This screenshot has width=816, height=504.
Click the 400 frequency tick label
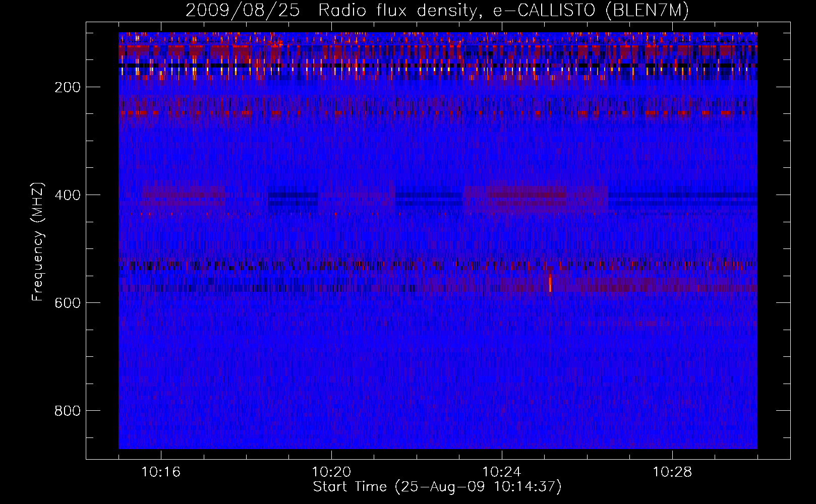click(68, 195)
